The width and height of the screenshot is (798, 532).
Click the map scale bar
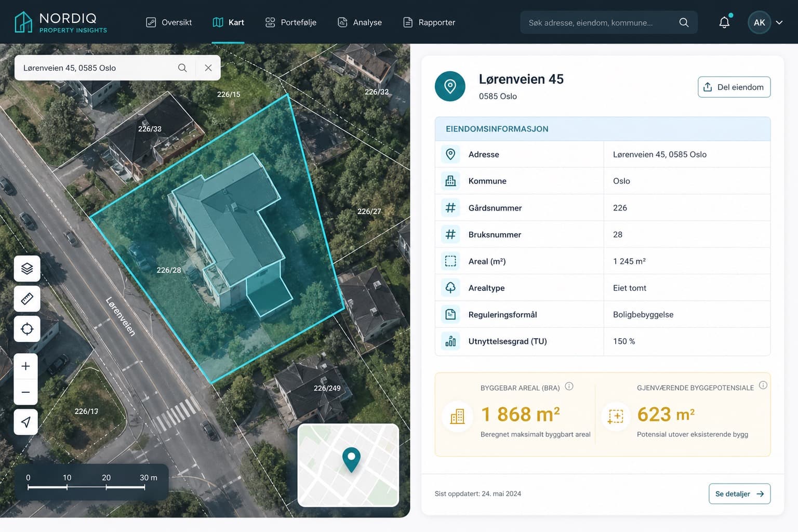click(91, 482)
